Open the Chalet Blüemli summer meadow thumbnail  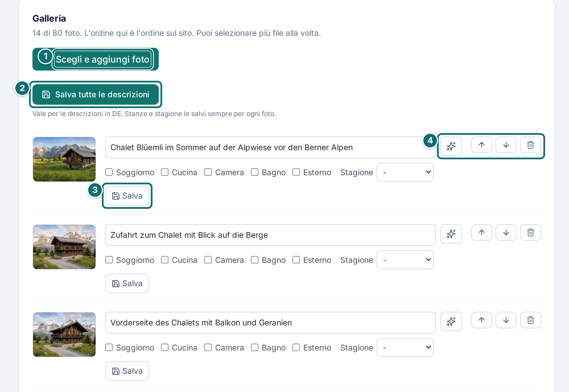click(x=64, y=159)
